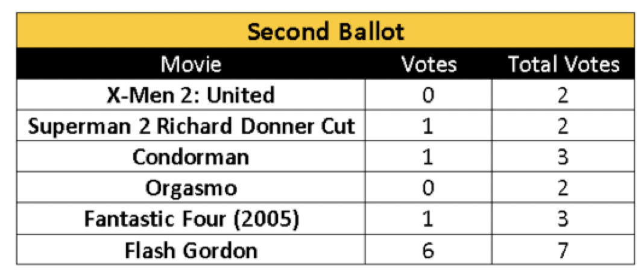Click Votes value for X-Men 2: United
The height and width of the screenshot is (278, 644).
point(428,95)
